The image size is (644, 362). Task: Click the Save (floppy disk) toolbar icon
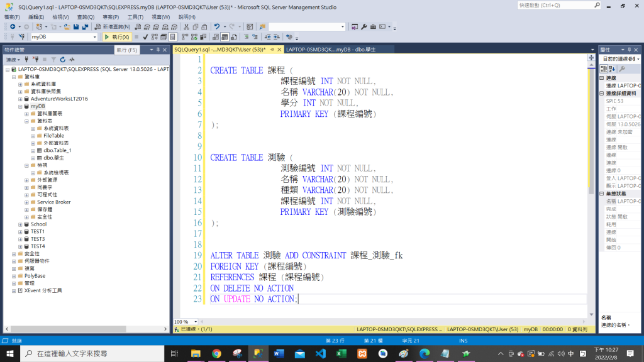[76, 26]
